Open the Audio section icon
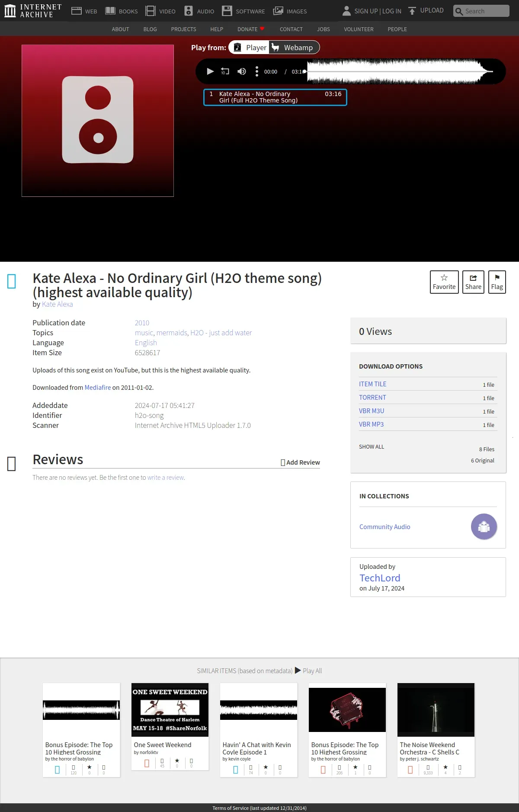 [189, 11]
